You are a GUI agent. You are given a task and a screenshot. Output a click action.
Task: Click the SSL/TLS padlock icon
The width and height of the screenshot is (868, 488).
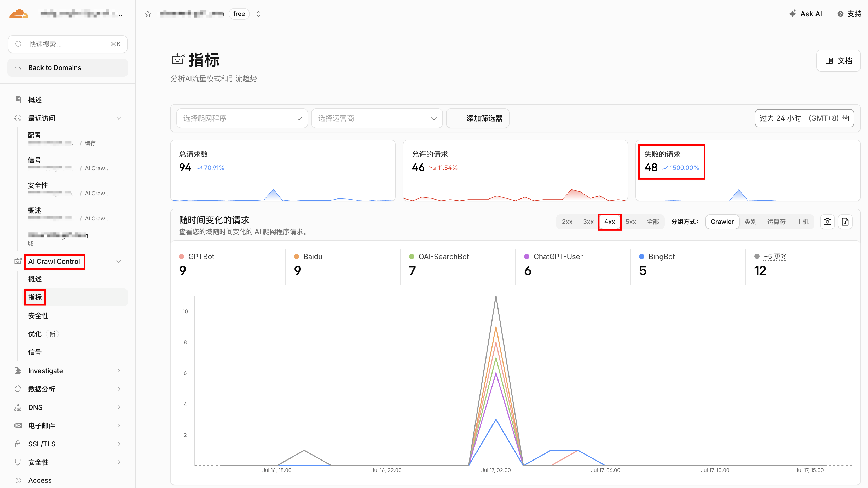coord(18,444)
